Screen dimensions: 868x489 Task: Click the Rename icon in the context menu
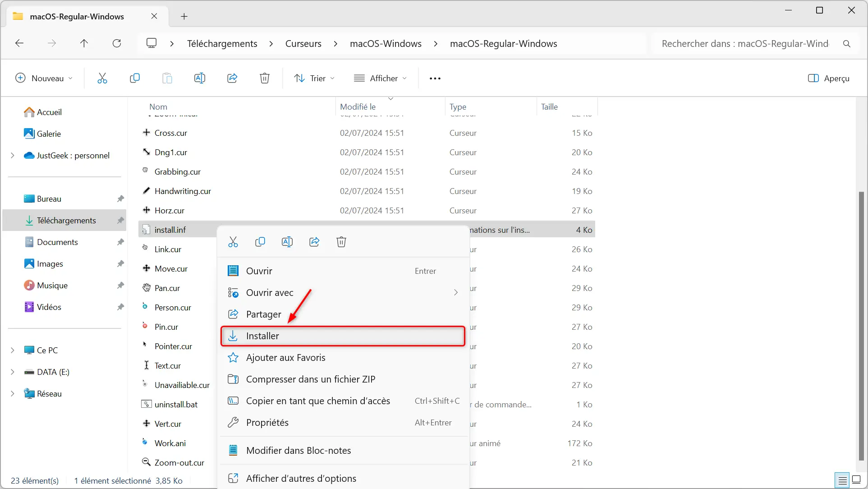(x=287, y=242)
